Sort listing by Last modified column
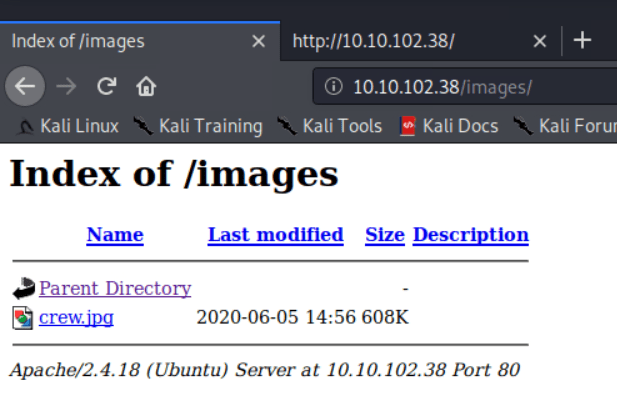The width and height of the screenshot is (617, 401). coord(275,235)
